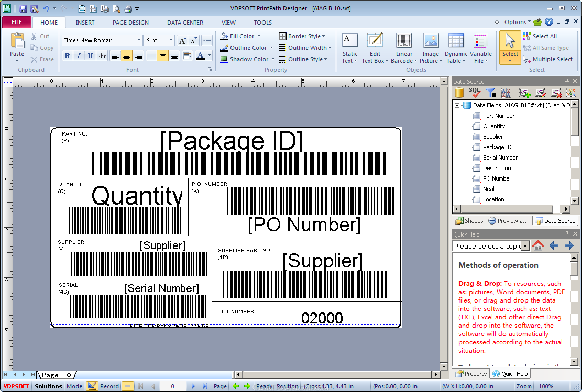This screenshot has height=392, width=582.
Task: Click the blue help question mark icon
Action: pos(549,22)
